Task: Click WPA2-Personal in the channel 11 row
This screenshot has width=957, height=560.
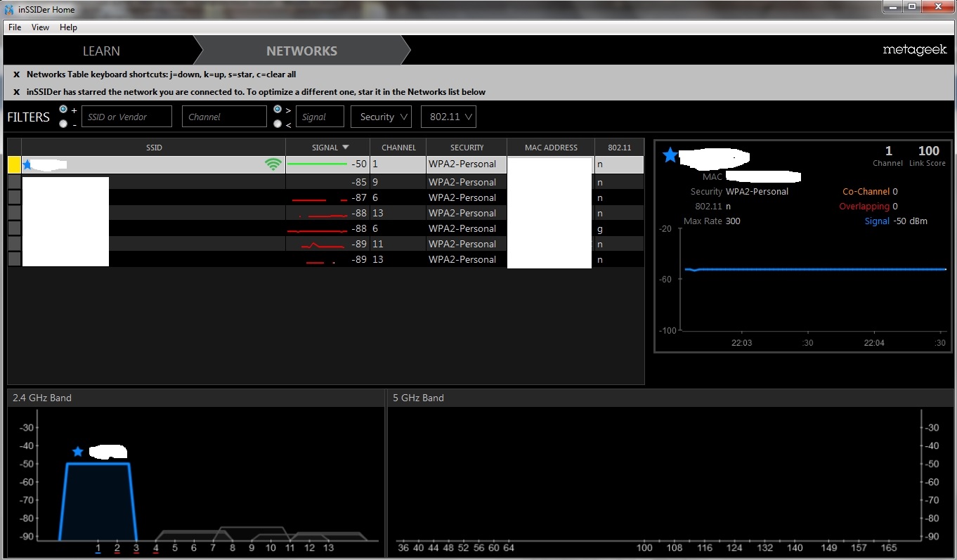Action: 462,244
